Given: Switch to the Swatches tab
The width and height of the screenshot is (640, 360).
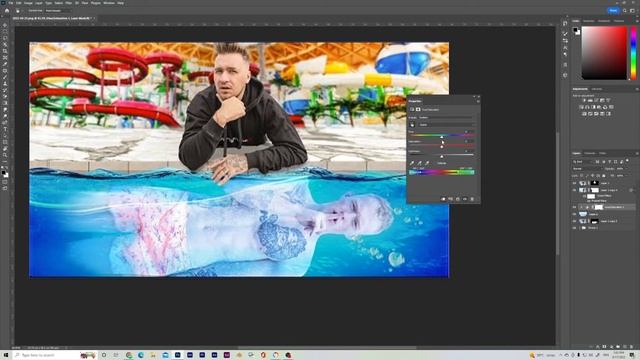Looking at the screenshot, I should (589, 21).
